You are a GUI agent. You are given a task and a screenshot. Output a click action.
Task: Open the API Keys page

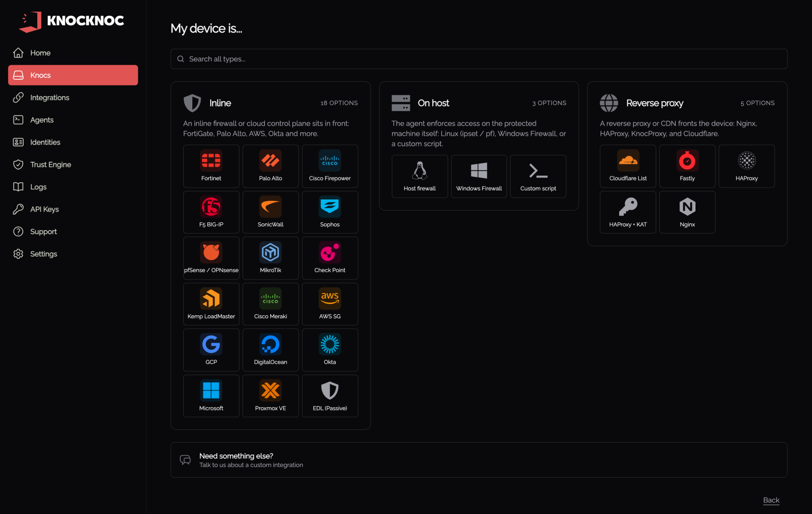tap(73, 209)
